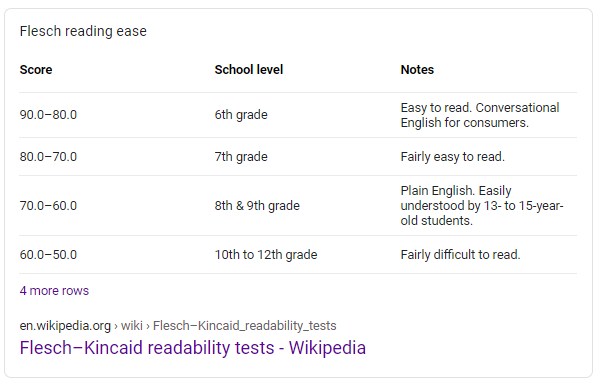Screen dimensions: 598x382
Task: Click the '7th grade' school level cell
Action: pos(241,157)
